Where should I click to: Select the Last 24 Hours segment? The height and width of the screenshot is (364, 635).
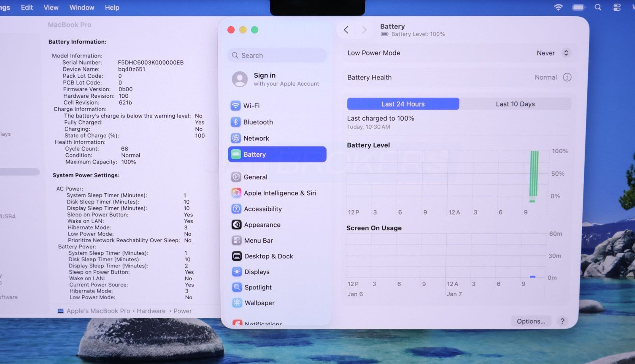403,104
